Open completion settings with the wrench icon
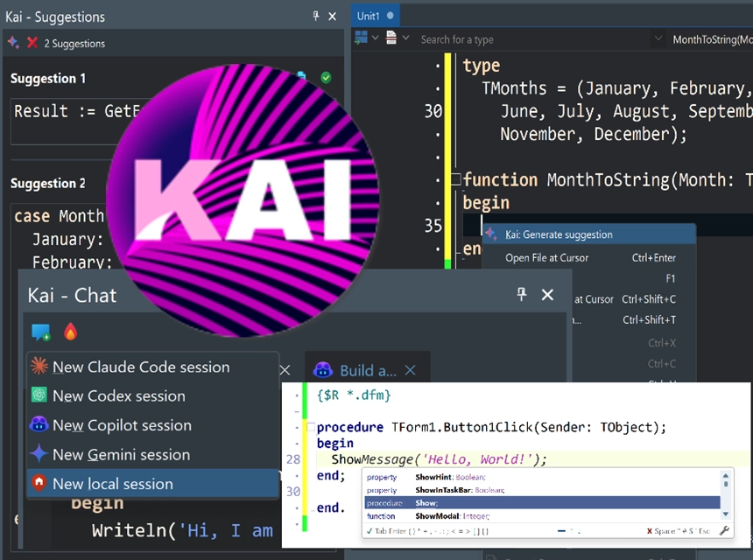753x560 pixels. click(724, 531)
